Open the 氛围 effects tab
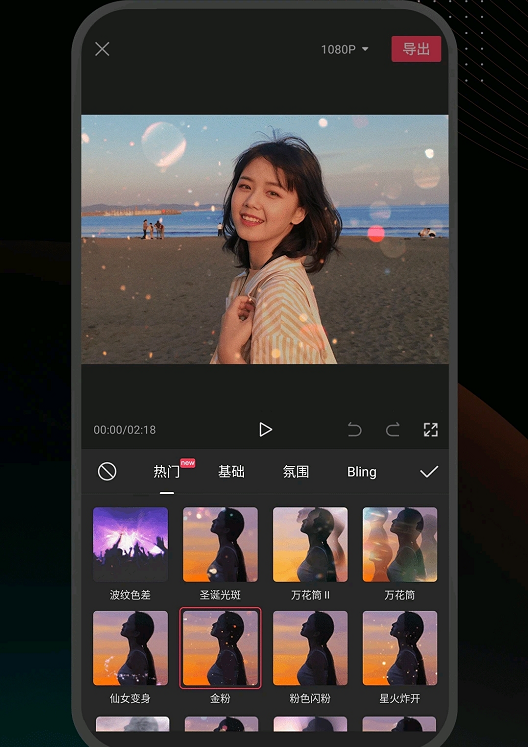Image resolution: width=528 pixels, height=747 pixels. [x=295, y=472]
